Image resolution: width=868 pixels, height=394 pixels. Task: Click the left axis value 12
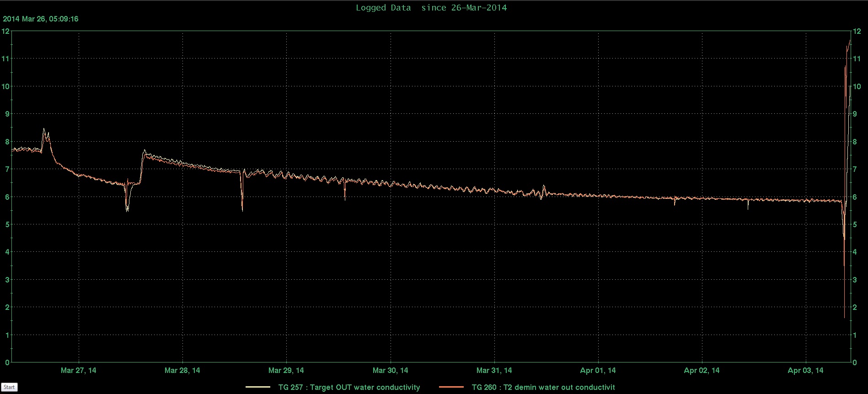(5, 31)
